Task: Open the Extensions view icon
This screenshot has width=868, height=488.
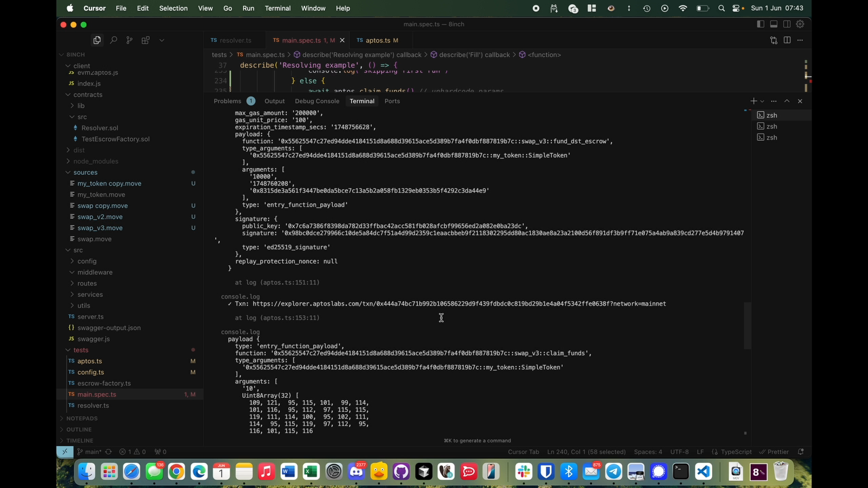Action: coord(145,40)
